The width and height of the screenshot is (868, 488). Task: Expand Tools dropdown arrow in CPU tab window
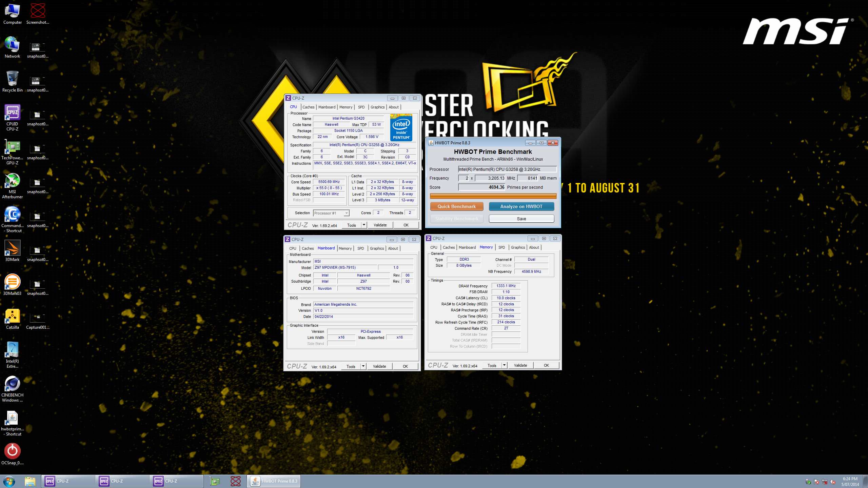364,225
